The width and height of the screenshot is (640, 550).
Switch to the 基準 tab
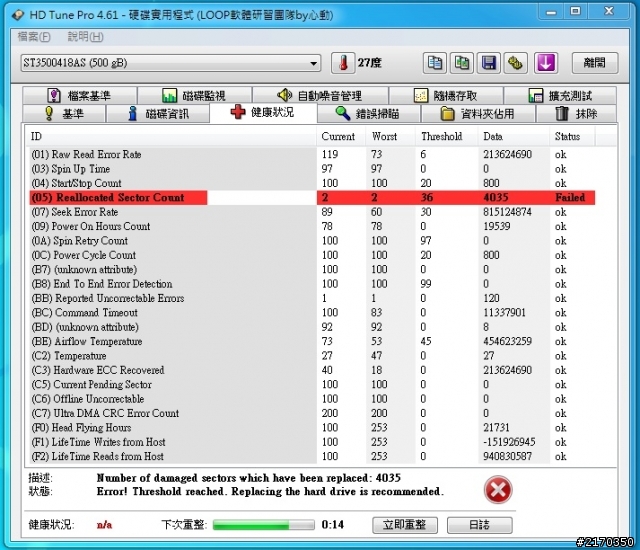[x=64, y=113]
